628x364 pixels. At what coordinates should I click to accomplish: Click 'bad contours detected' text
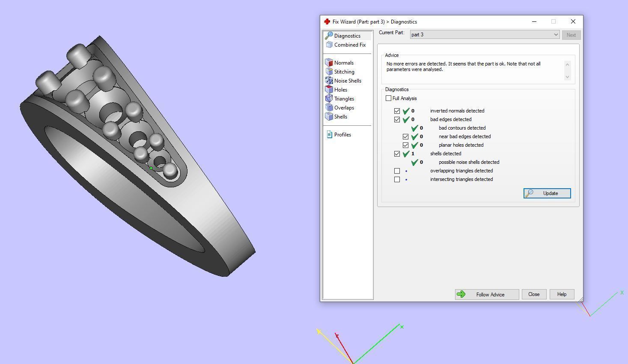462,128
